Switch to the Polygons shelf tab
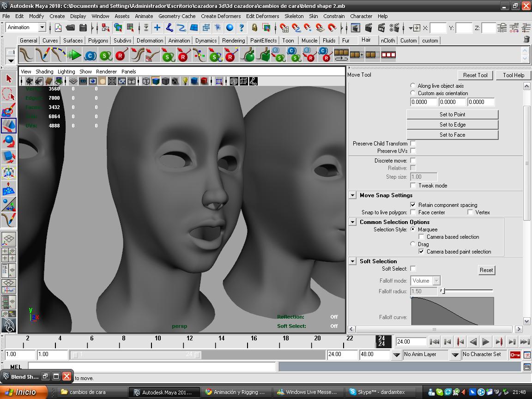Screen dimensions: 532x399 [x=98, y=41]
